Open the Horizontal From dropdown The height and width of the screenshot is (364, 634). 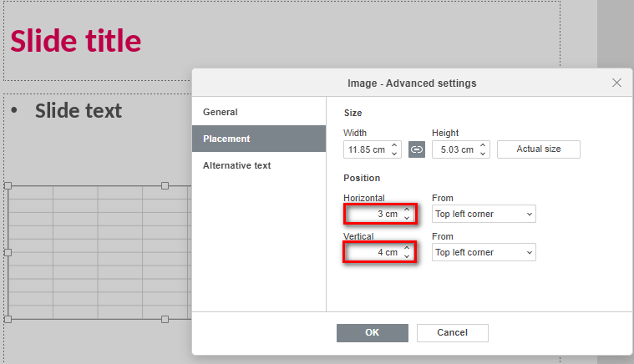click(x=484, y=214)
